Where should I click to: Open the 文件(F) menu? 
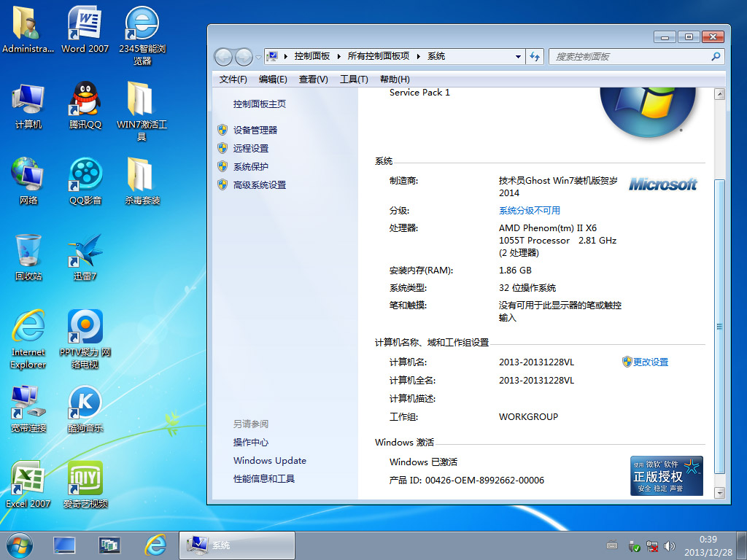(233, 79)
